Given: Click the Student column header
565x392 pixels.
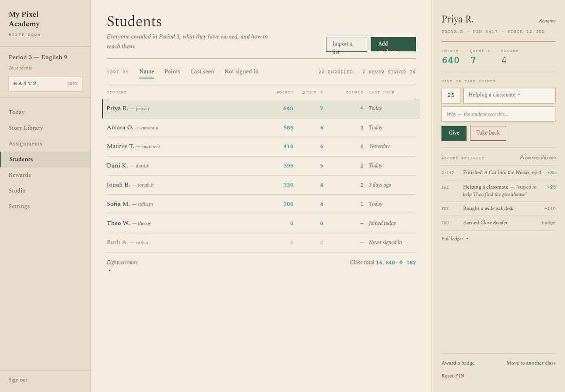Looking at the screenshot, I should click(117, 92).
